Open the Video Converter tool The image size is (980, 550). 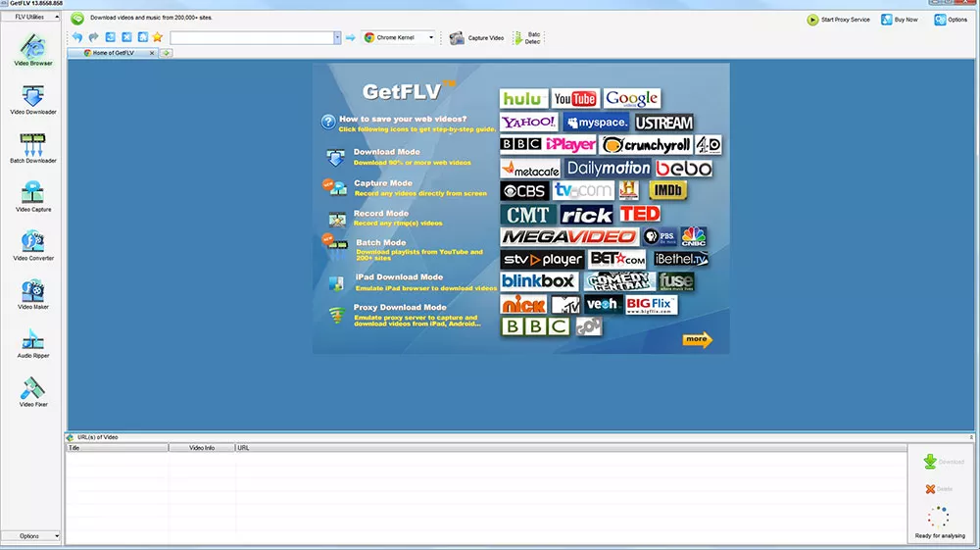[x=32, y=246]
